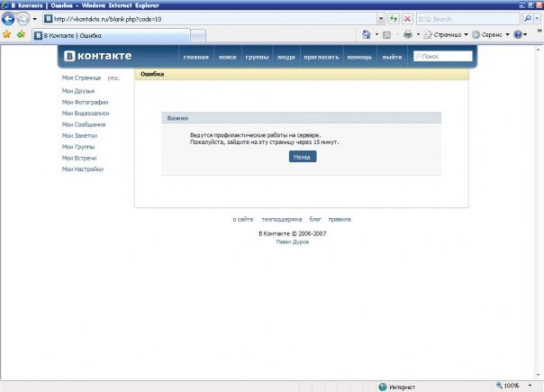Click the Refresh page icon
544x392 pixels.
click(394, 18)
